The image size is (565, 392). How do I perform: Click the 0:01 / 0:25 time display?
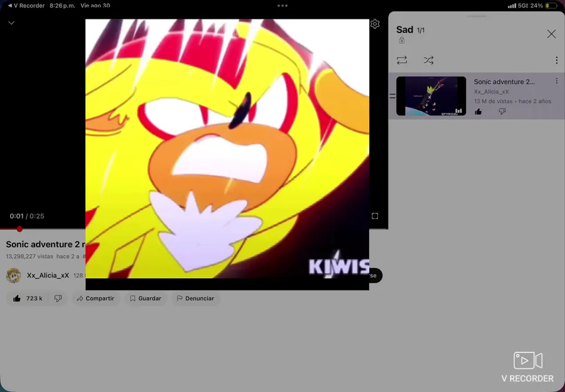click(26, 216)
